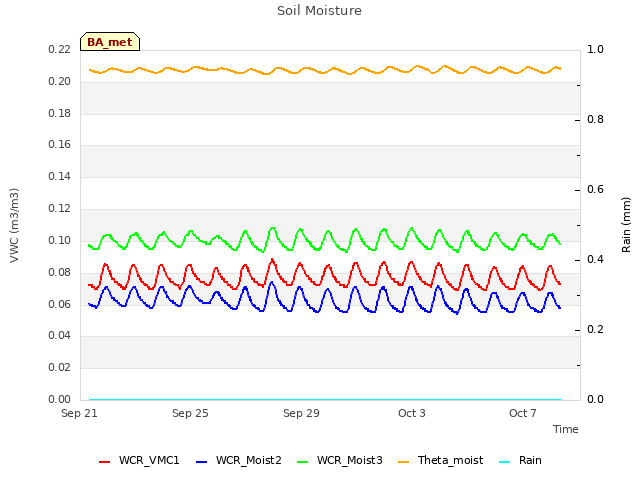640x480 pixels.
Task: Click the green WCR_Moist3 legend swatch
Action: tap(302, 462)
